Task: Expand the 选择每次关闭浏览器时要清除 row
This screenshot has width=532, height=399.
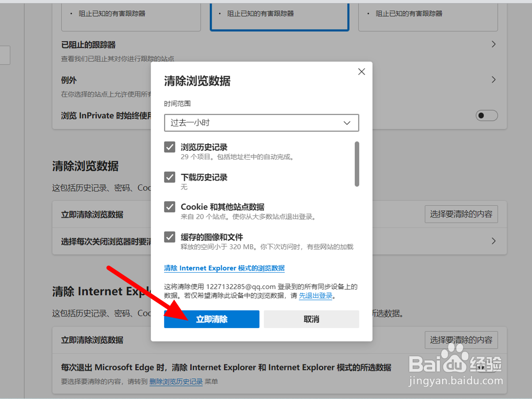Action: click(x=493, y=241)
